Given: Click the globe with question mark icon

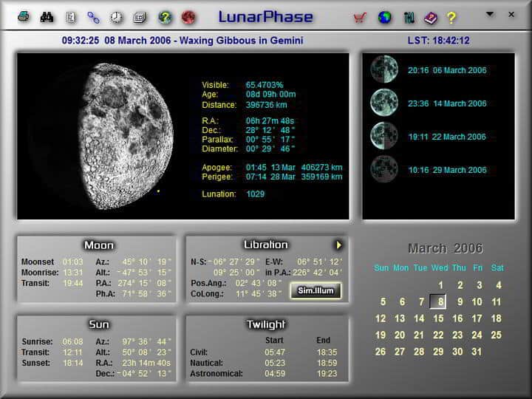Looking at the screenshot, I should pos(165,17).
